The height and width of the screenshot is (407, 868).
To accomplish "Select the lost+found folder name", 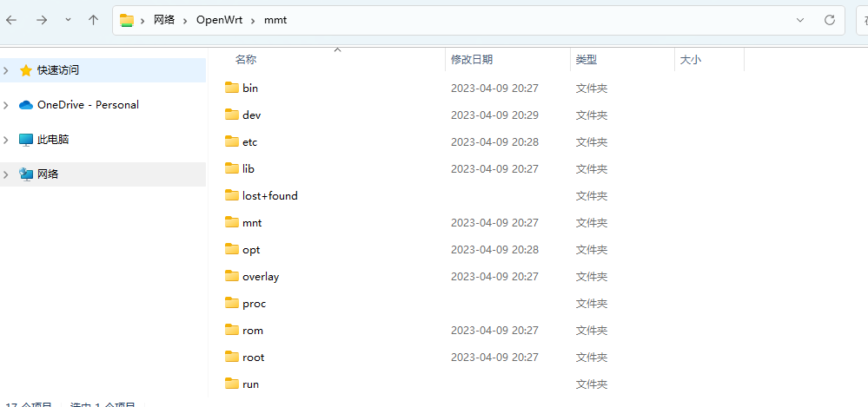I will coord(270,196).
